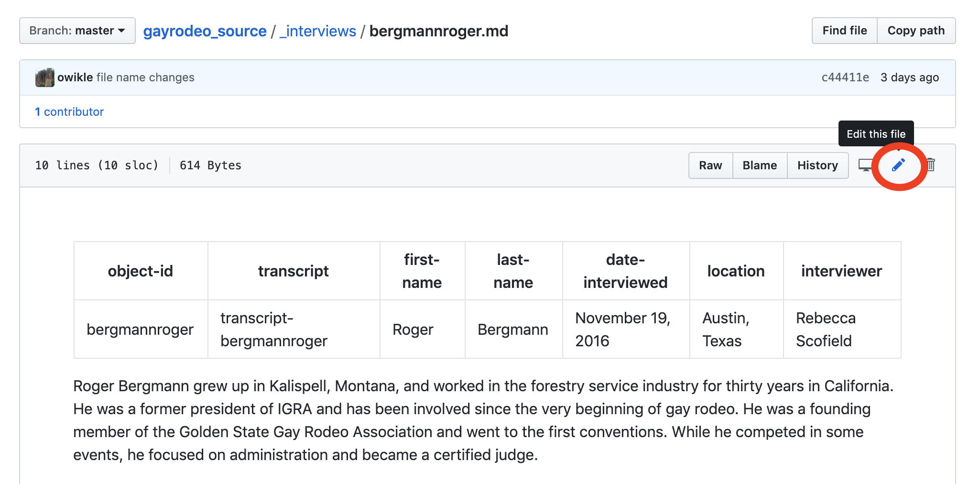Copy the file path with Copy path
980x484 pixels.
916,30
